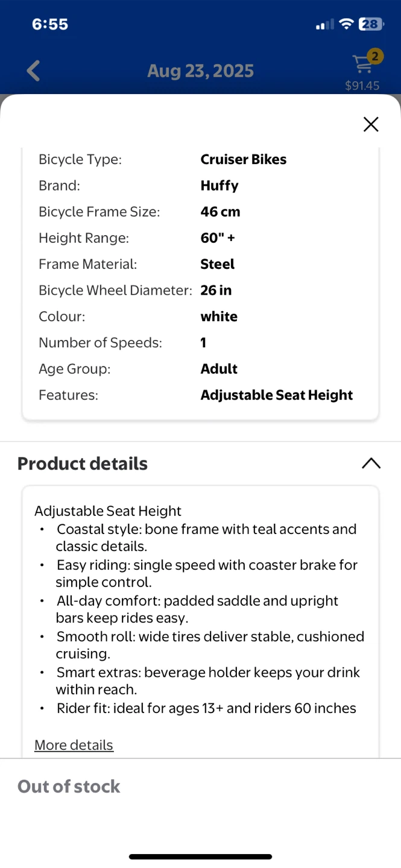Screen dimensions: 401x868
Task: Tap the cart total $91.45
Action: pyautogui.click(x=362, y=86)
